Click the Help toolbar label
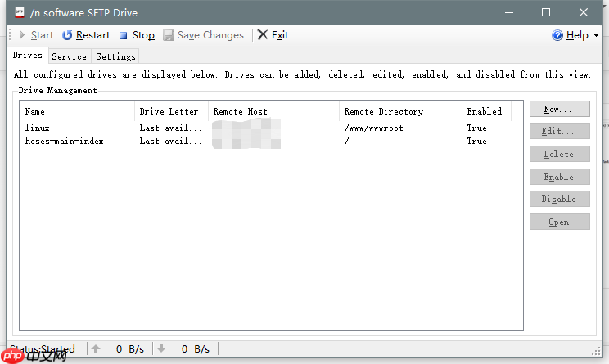The width and height of the screenshot is (609, 364). tap(577, 35)
